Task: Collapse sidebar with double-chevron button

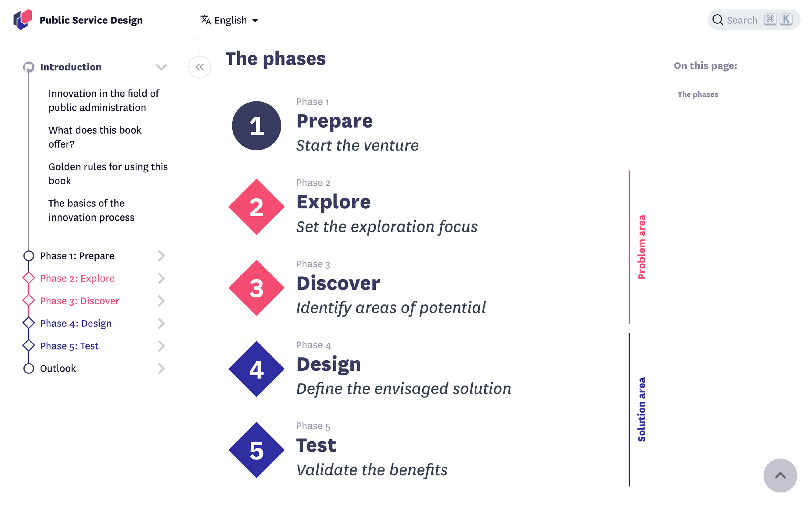Action: [200, 67]
